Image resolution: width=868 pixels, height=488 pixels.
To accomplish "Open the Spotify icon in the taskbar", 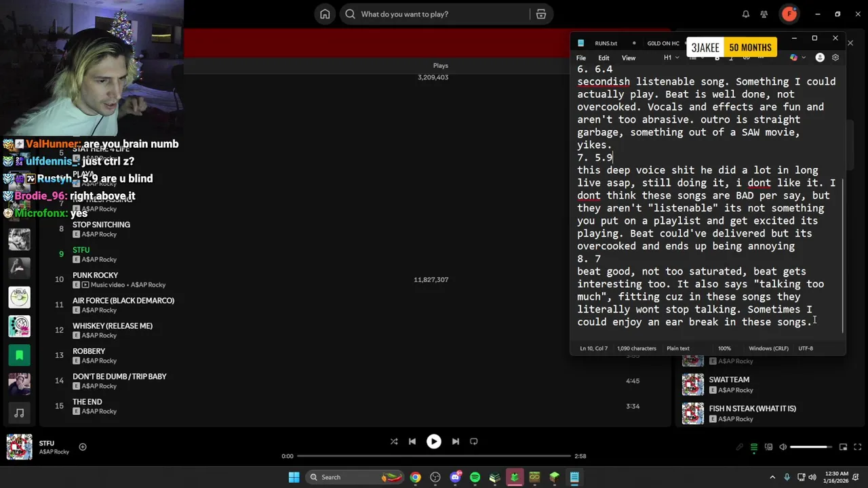I will coord(475,477).
